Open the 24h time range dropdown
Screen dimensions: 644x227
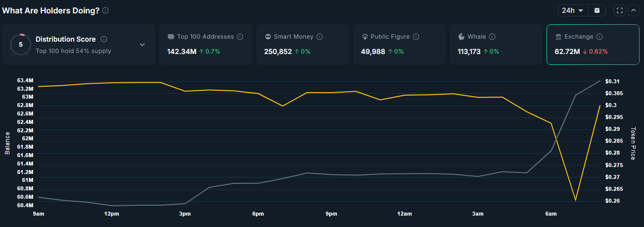coord(572,10)
